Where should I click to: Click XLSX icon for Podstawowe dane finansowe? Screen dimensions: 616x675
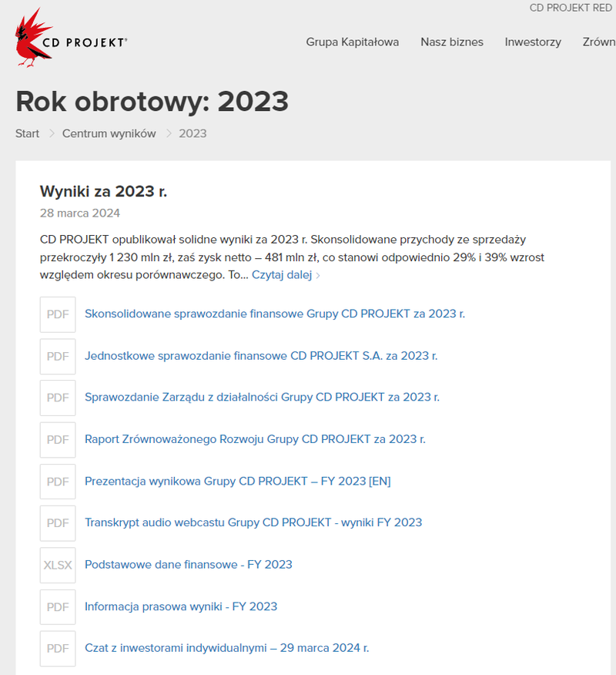tap(58, 565)
